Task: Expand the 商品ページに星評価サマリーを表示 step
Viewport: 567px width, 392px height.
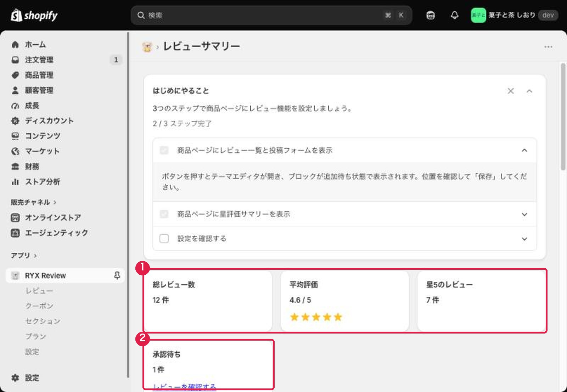Action: click(524, 214)
